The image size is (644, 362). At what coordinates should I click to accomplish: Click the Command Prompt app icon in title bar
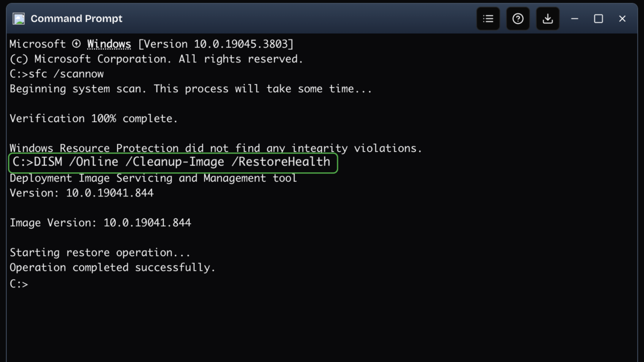(18, 19)
